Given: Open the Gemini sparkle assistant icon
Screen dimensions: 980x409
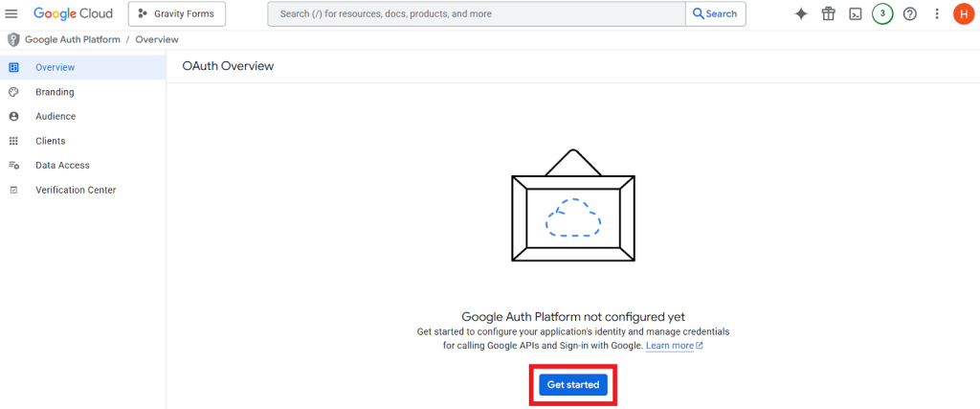Looking at the screenshot, I should click(x=801, y=13).
